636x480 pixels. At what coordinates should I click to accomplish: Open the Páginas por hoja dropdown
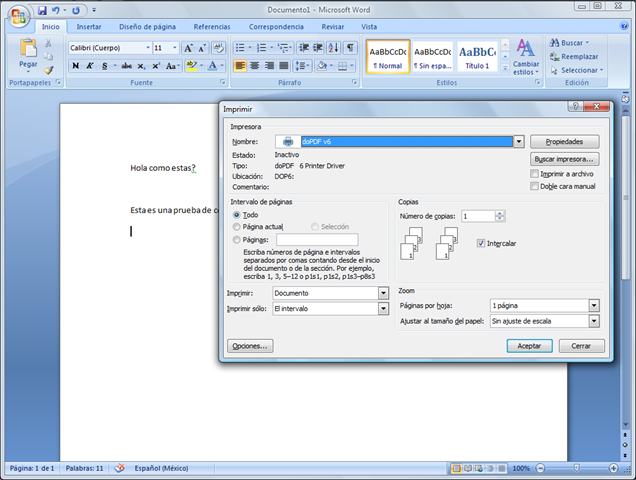click(594, 306)
